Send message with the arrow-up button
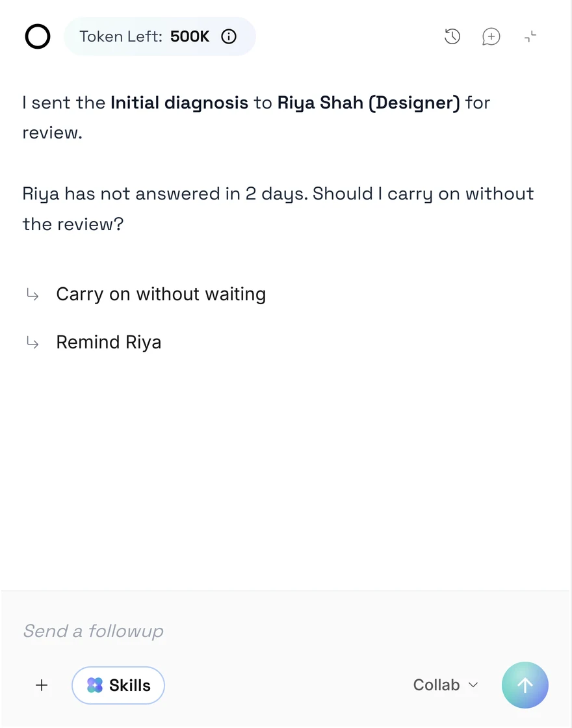This screenshot has width=572, height=728. pyautogui.click(x=525, y=685)
